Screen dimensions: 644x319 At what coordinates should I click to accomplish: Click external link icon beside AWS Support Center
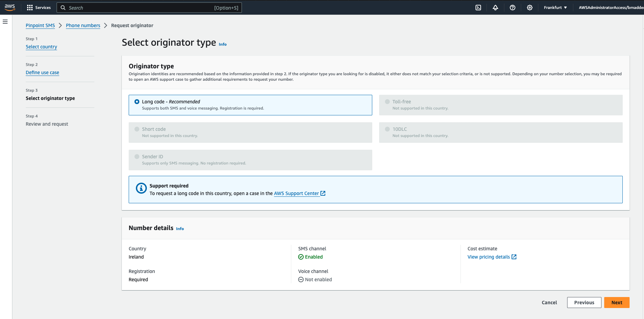point(323,193)
